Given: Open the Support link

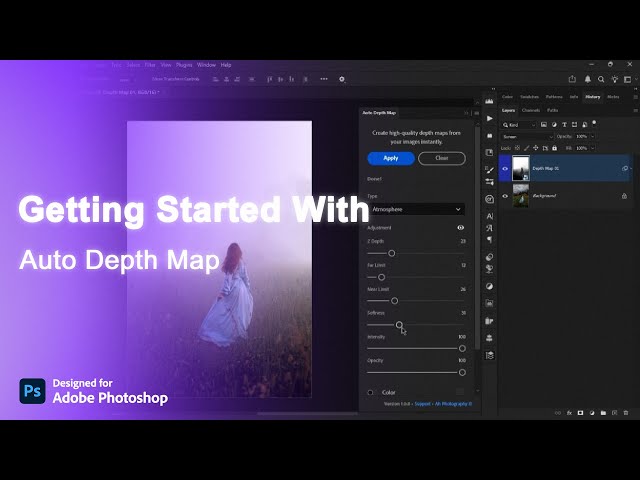Looking at the screenshot, I should 422,404.
